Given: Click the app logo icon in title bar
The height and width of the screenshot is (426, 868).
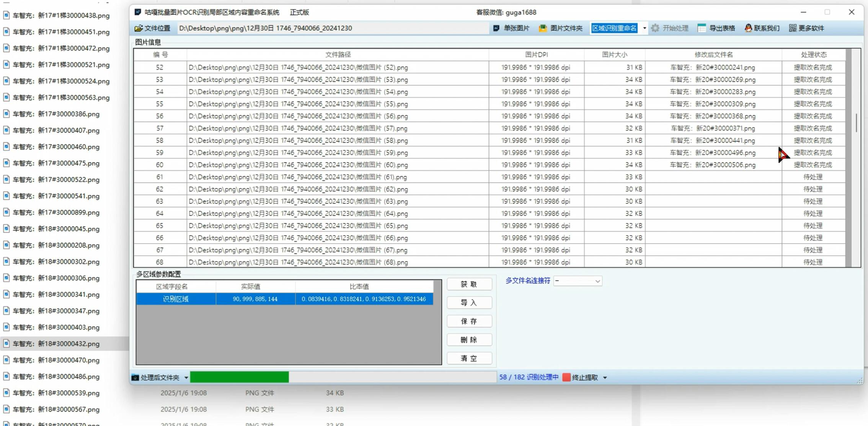Looking at the screenshot, I should pyautogui.click(x=138, y=12).
